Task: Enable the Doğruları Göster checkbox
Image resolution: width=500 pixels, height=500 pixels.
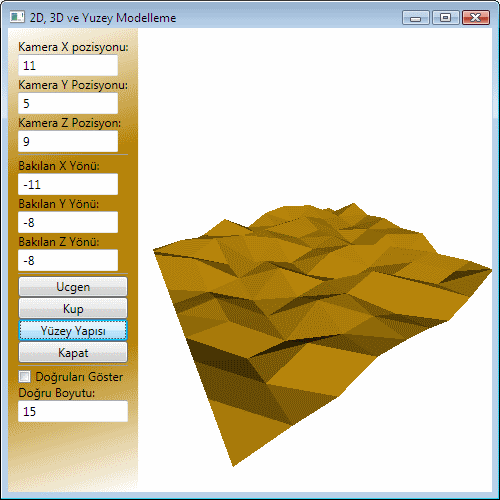Action: coord(24,377)
